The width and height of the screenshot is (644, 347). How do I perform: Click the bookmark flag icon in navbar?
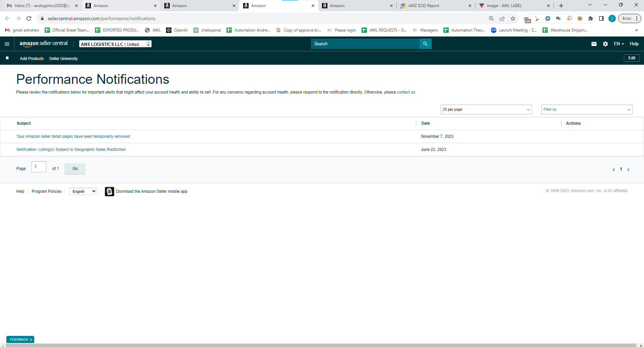click(7, 58)
